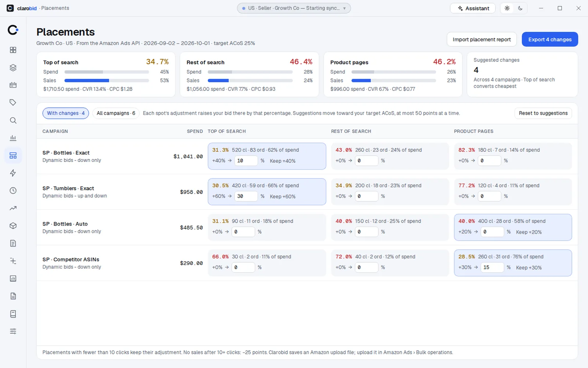The width and height of the screenshot is (588, 368).
Task: Select the With changes · 4 filter
Action: point(66,113)
